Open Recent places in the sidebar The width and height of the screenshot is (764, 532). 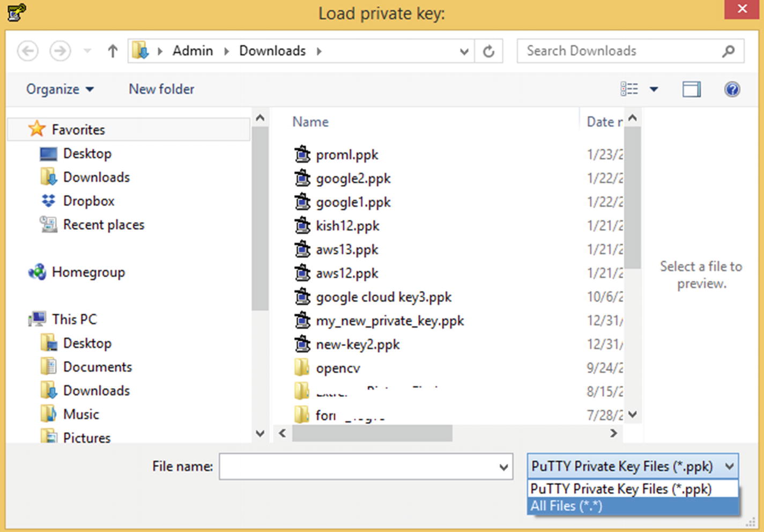103,225
